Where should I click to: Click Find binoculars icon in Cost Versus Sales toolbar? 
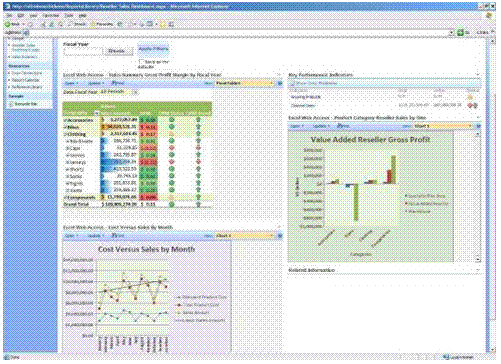[x=114, y=235]
